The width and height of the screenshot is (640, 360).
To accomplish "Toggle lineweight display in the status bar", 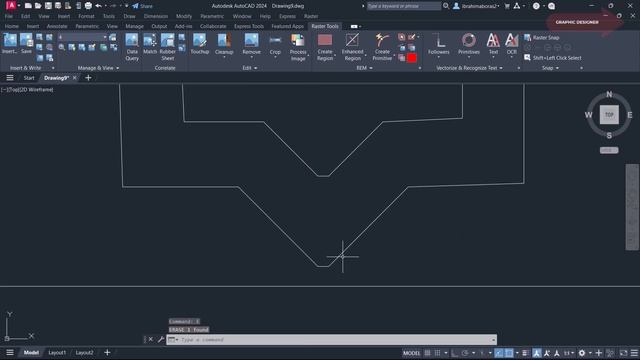I will coord(525,353).
